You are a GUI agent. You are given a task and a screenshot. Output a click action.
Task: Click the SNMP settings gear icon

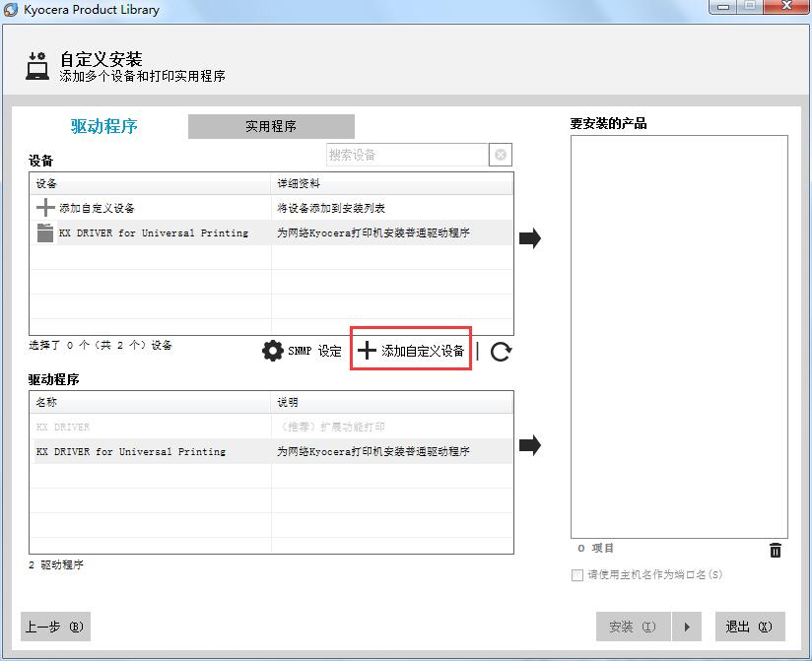point(273,351)
